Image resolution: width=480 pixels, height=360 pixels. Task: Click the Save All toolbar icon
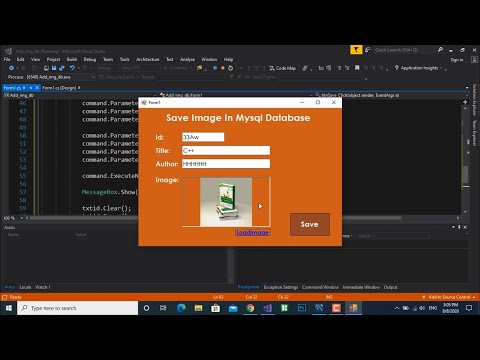[x=61, y=68]
